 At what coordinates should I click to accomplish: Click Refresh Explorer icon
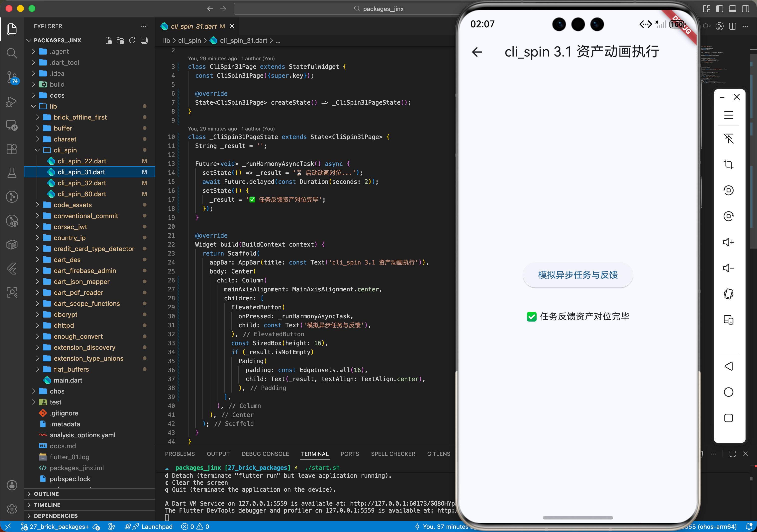pos(132,40)
